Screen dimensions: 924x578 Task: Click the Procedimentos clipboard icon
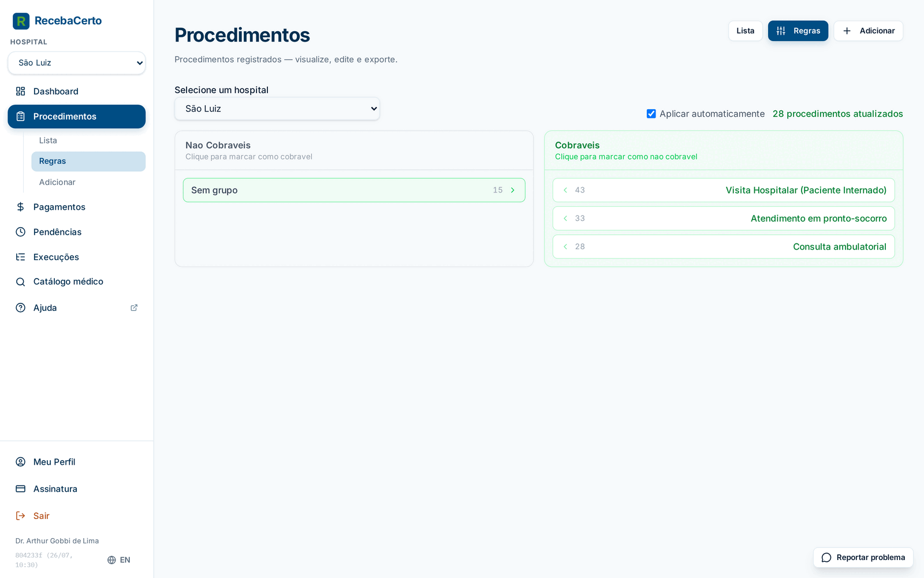[x=21, y=116]
